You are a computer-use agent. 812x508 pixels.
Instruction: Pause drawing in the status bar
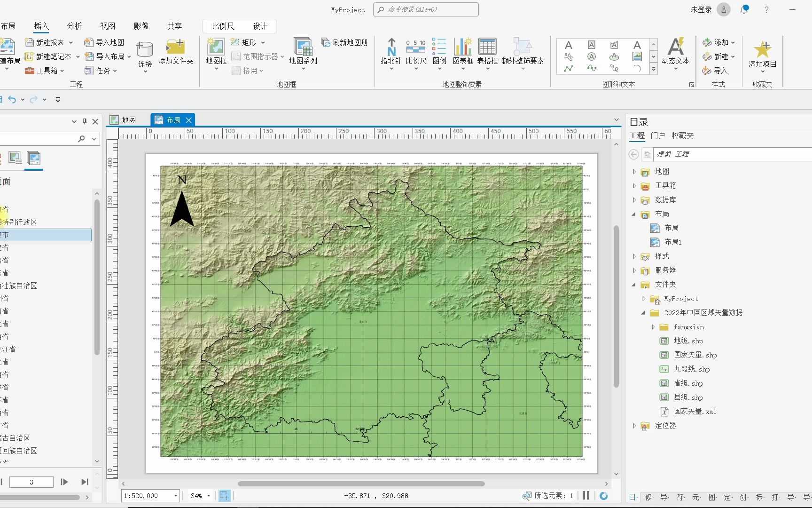point(586,495)
